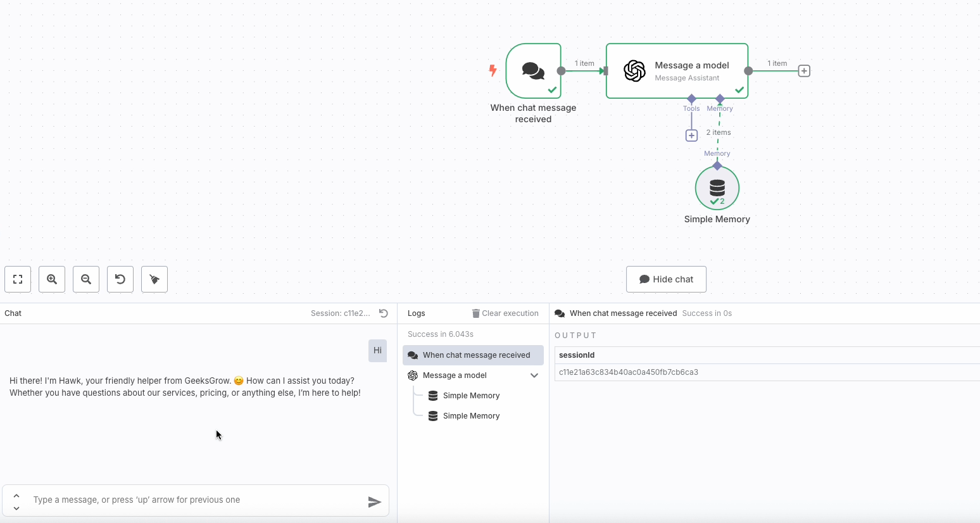Add a node after Message a model output
The image size is (980, 523).
(804, 71)
